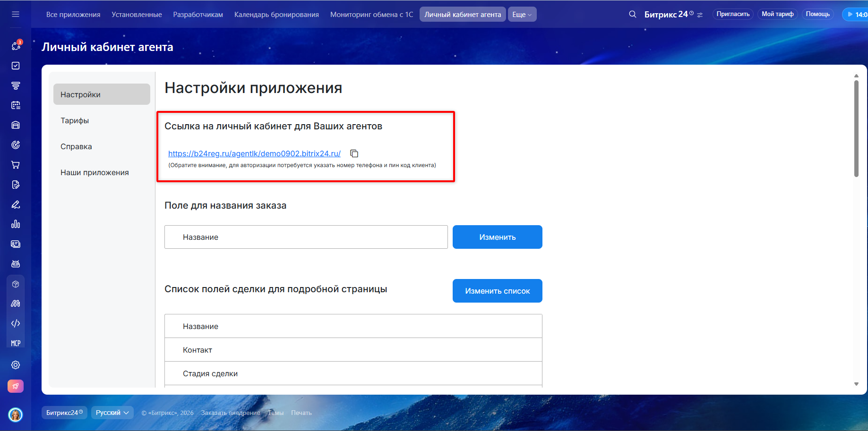Open the shopping cart sidebar icon
Image resolution: width=868 pixels, height=431 pixels.
point(16,165)
